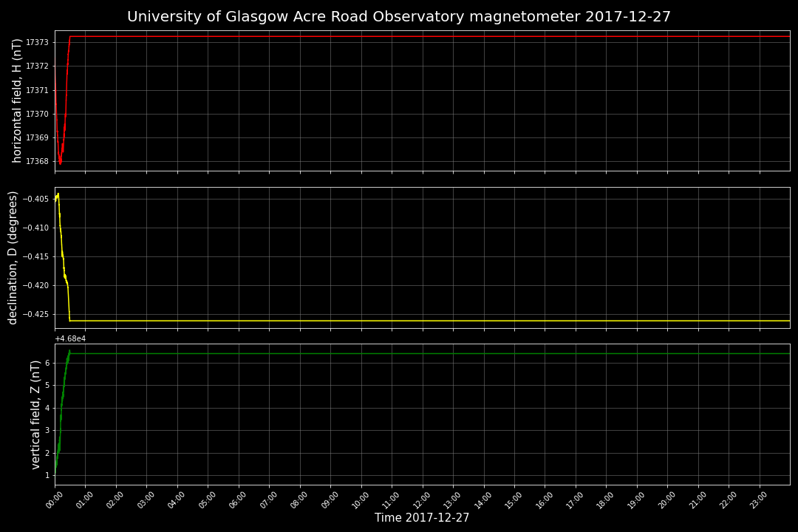798x532 pixels.
Task: Click the −0.415 declination tick label
Action: point(35,256)
